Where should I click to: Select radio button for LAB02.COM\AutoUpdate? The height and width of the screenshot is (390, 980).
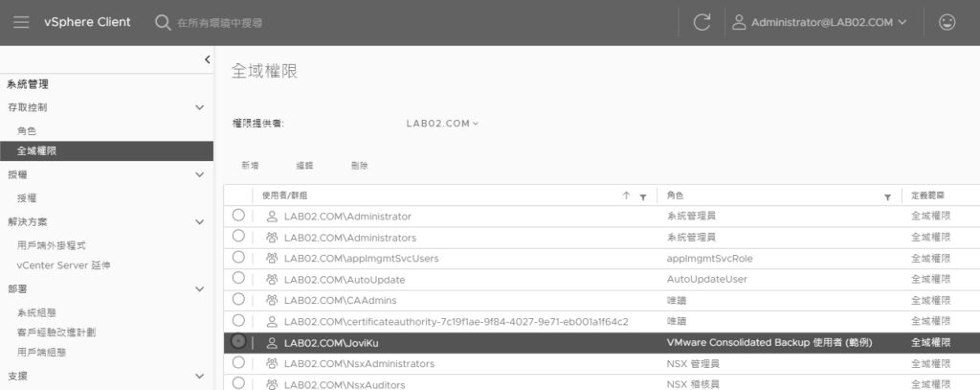(x=238, y=278)
